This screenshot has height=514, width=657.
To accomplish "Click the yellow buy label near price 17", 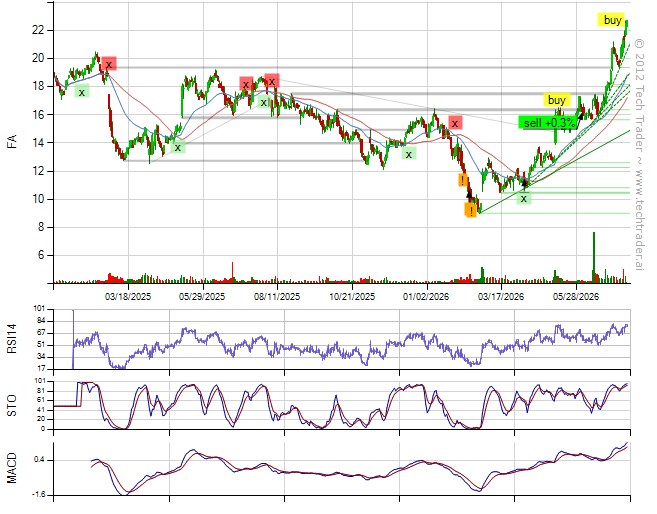I will pos(556,100).
